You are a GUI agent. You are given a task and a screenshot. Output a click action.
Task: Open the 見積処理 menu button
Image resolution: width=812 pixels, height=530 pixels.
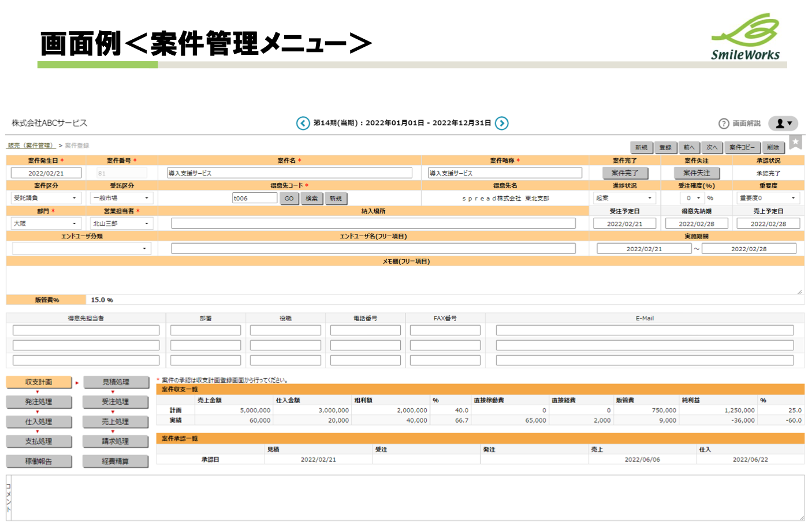point(116,382)
